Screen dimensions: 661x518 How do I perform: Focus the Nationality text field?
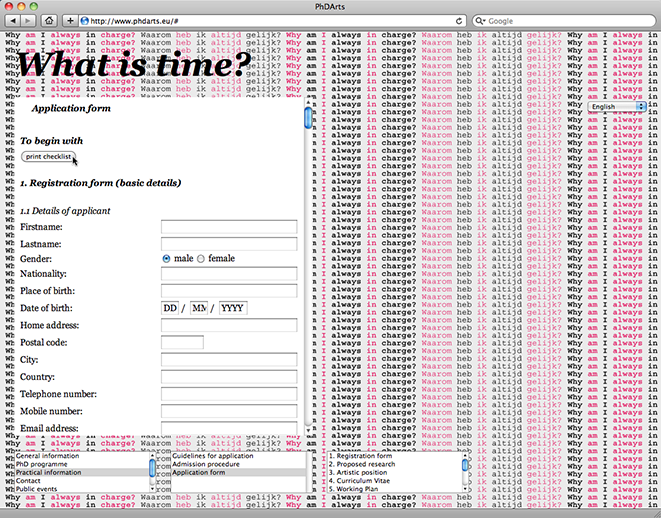pos(229,274)
